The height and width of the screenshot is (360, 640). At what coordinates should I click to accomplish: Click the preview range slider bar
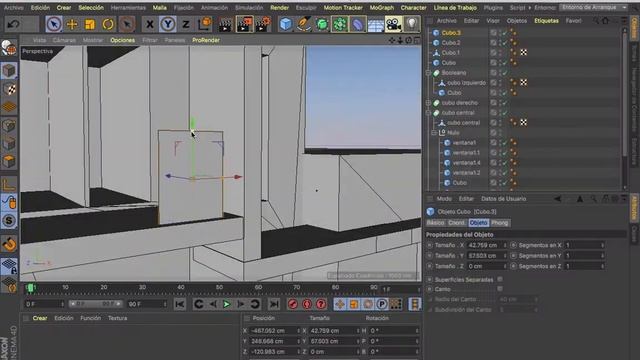(x=96, y=304)
